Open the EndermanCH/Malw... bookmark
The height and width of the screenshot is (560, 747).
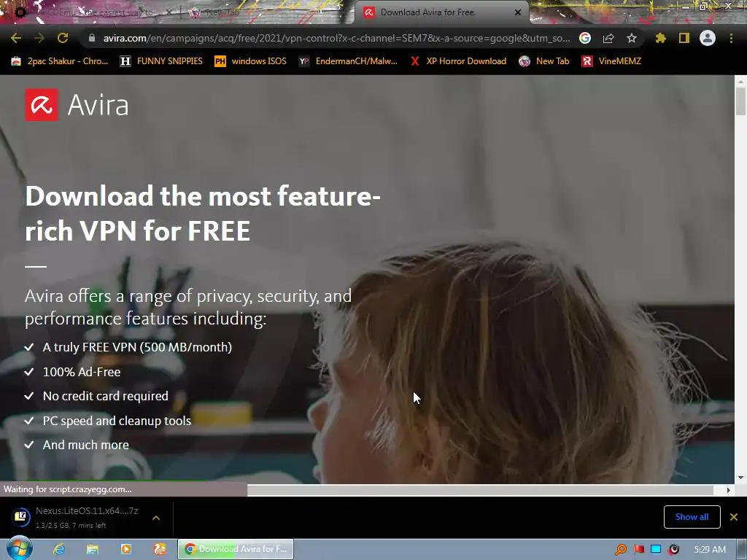[348, 61]
